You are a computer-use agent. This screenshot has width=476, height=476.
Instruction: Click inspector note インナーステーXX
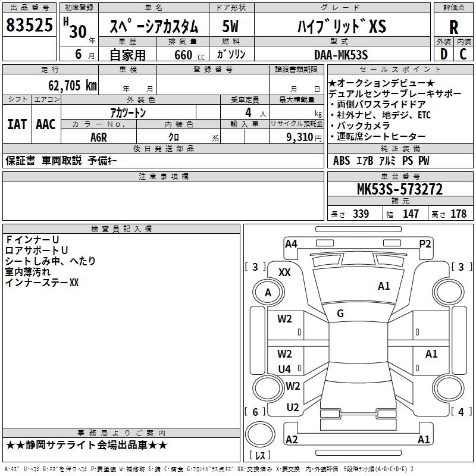point(42,283)
